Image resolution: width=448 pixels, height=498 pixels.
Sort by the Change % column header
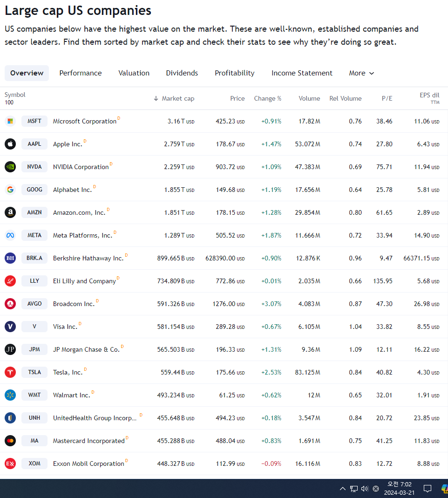pyautogui.click(x=268, y=98)
